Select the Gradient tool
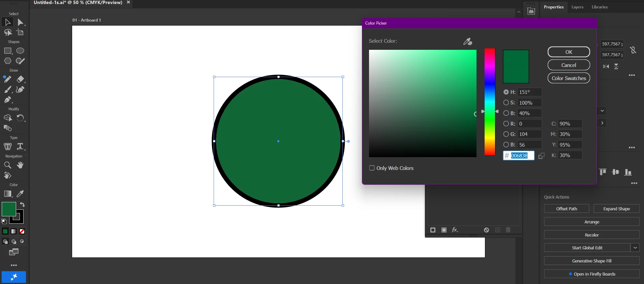Image resolution: width=644 pixels, height=284 pixels. [7, 193]
